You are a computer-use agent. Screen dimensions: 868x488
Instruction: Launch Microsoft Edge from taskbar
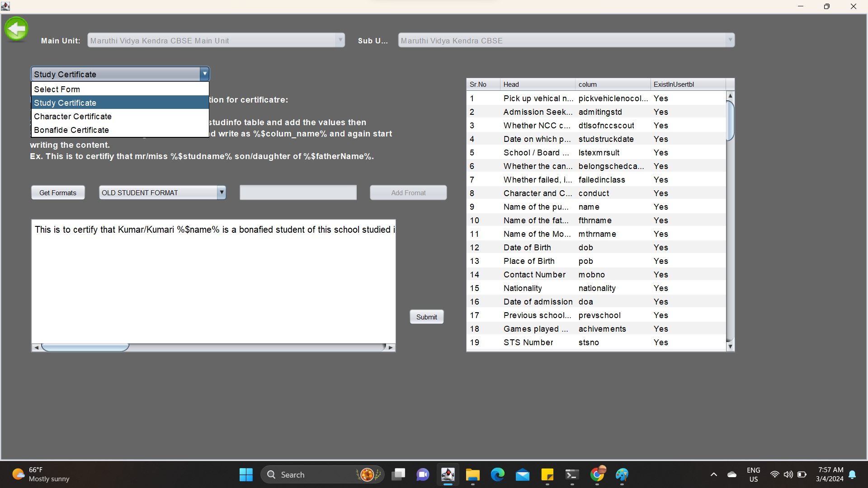(497, 474)
